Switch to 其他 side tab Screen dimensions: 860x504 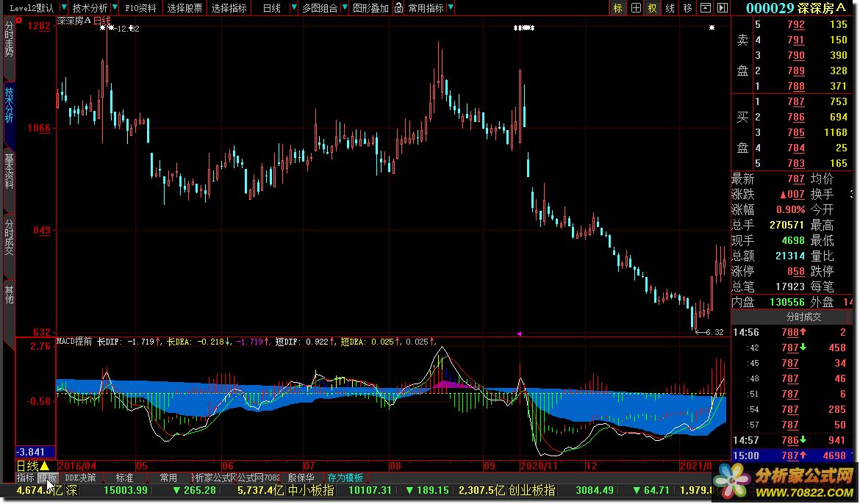[x=9, y=295]
